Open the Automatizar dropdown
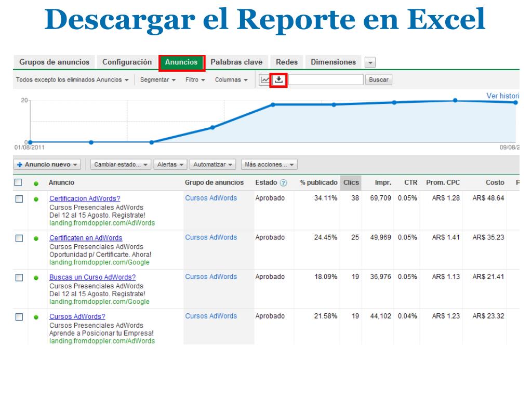Viewport: 532px width, 399px height. (x=212, y=165)
